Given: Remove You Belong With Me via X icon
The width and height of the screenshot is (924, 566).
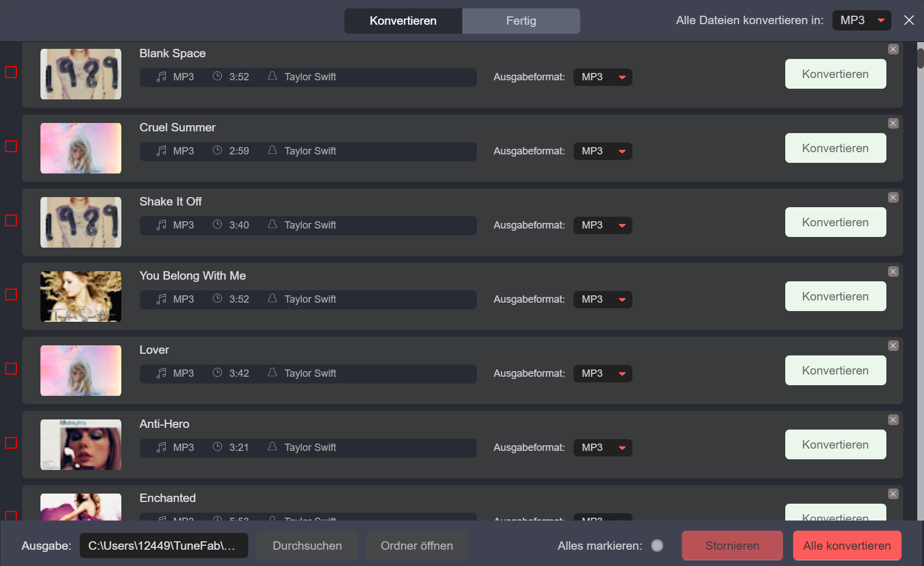Looking at the screenshot, I should pos(893,272).
